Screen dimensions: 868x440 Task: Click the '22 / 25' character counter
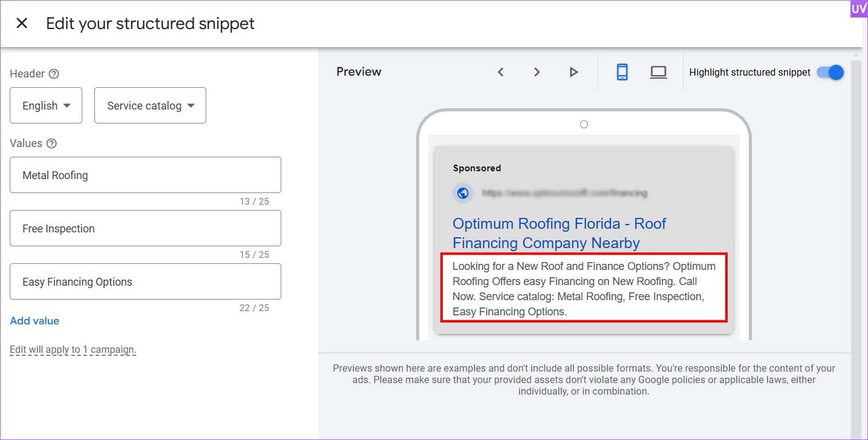click(254, 308)
